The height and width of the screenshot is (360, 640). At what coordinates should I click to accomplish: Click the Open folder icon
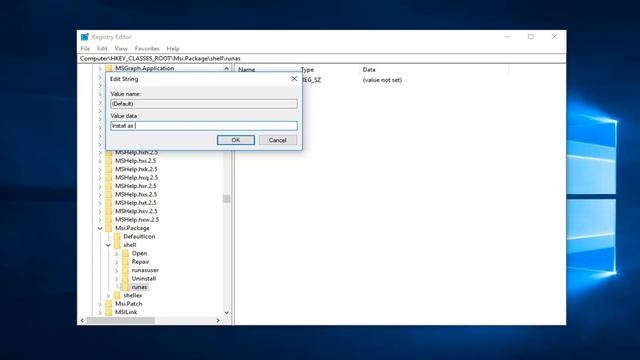tap(125, 253)
